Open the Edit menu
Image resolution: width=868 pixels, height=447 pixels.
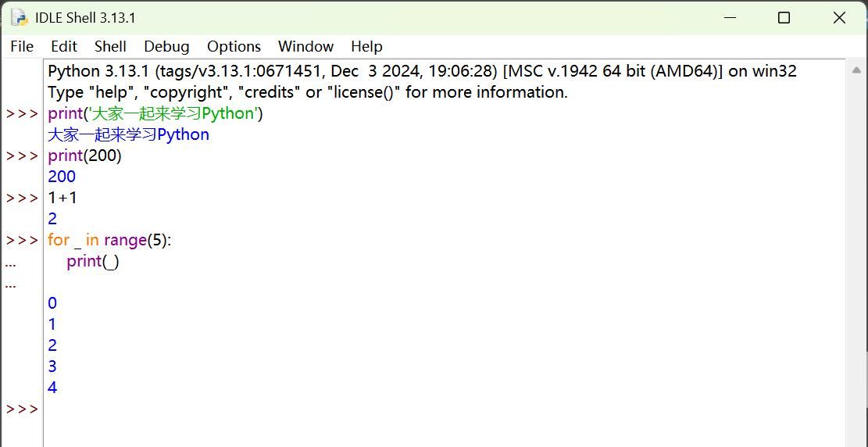coord(64,46)
